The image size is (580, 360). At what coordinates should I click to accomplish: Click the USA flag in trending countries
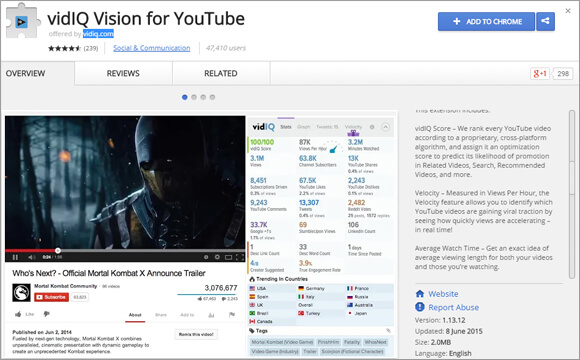coord(252,288)
